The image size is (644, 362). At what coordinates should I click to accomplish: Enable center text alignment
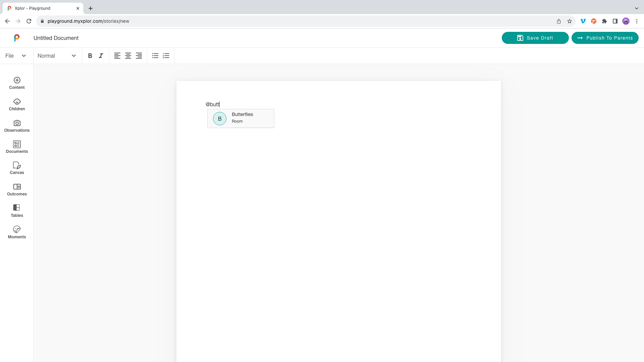pos(128,56)
